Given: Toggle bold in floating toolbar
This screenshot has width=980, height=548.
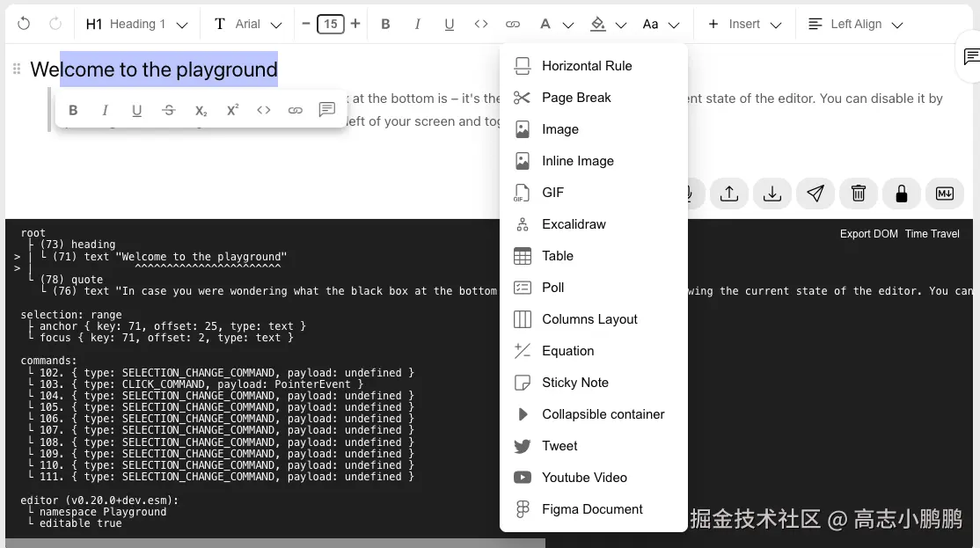Looking at the screenshot, I should tap(73, 110).
